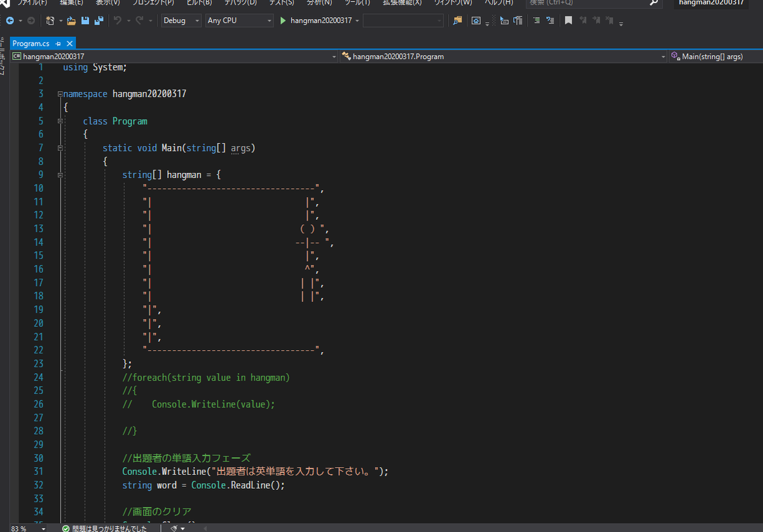Open the hangman20200317.Program type dropdown
Viewport: 763px width, 532px height.
tap(502, 57)
